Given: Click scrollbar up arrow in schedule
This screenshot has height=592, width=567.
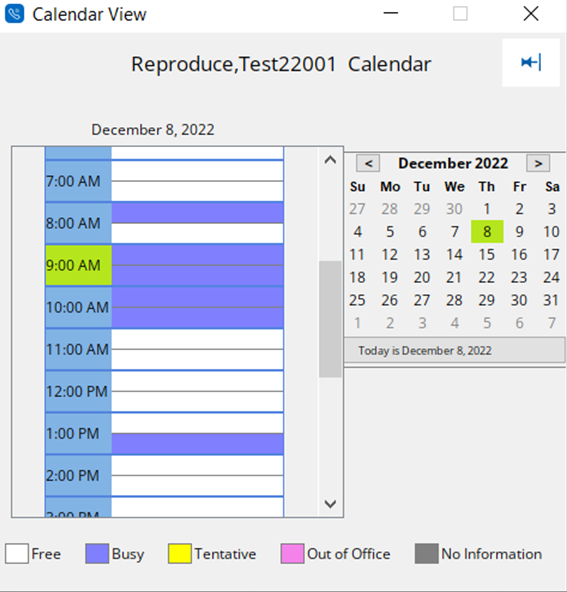Looking at the screenshot, I should (x=330, y=160).
